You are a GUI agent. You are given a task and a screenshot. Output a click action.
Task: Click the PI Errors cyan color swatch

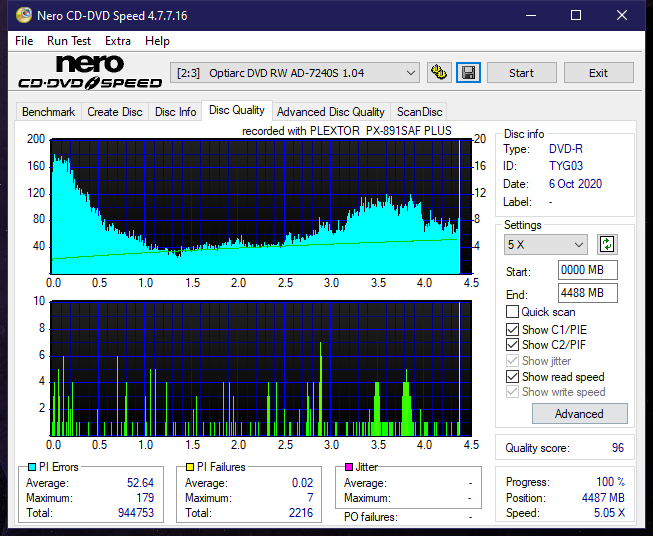coord(32,467)
